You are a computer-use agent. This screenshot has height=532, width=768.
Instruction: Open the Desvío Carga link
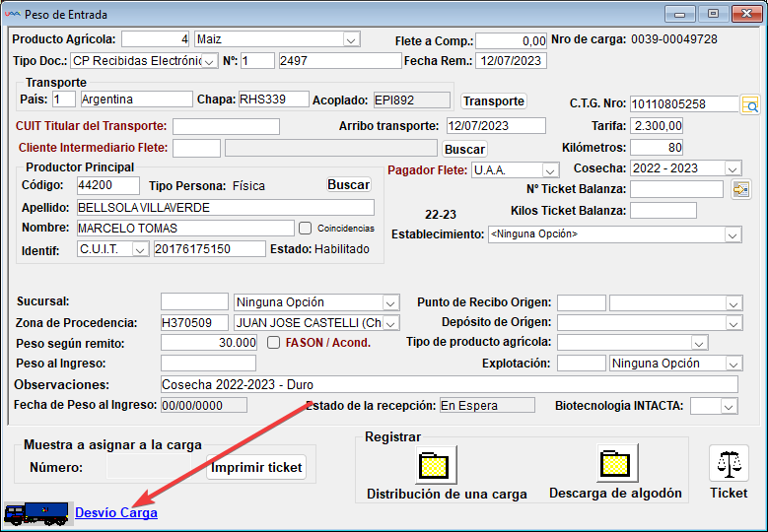(x=116, y=513)
